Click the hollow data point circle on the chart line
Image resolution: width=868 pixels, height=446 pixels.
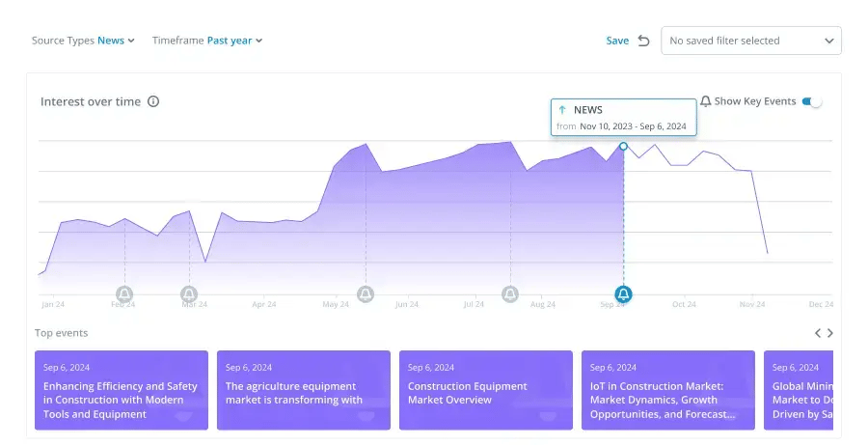(623, 147)
